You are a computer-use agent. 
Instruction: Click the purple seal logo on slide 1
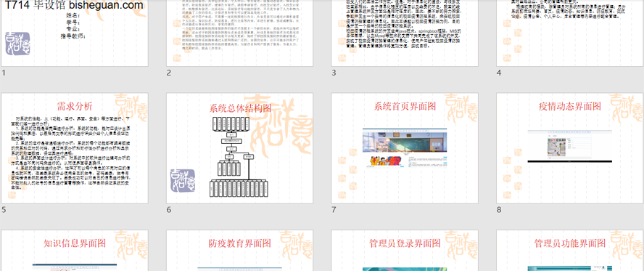[x=17, y=44]
